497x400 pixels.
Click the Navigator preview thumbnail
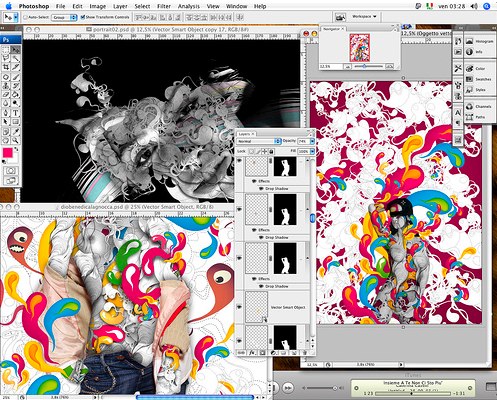pos(360,48)
